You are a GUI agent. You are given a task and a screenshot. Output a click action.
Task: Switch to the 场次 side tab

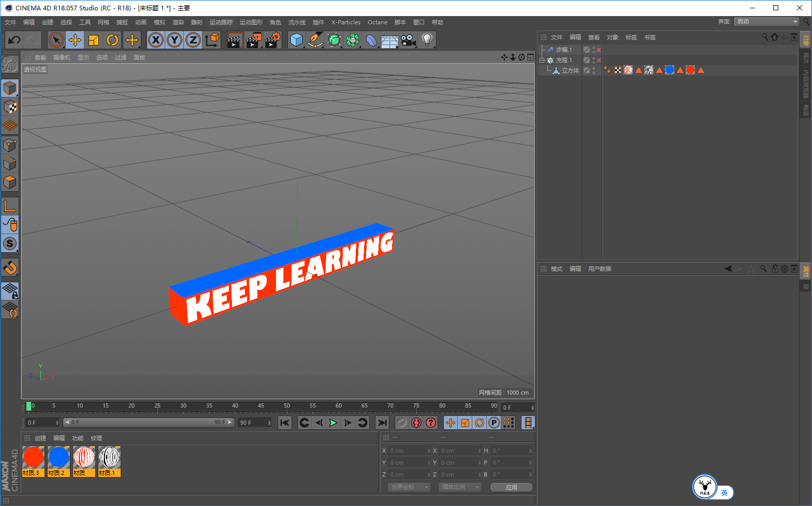click(806, 57)
